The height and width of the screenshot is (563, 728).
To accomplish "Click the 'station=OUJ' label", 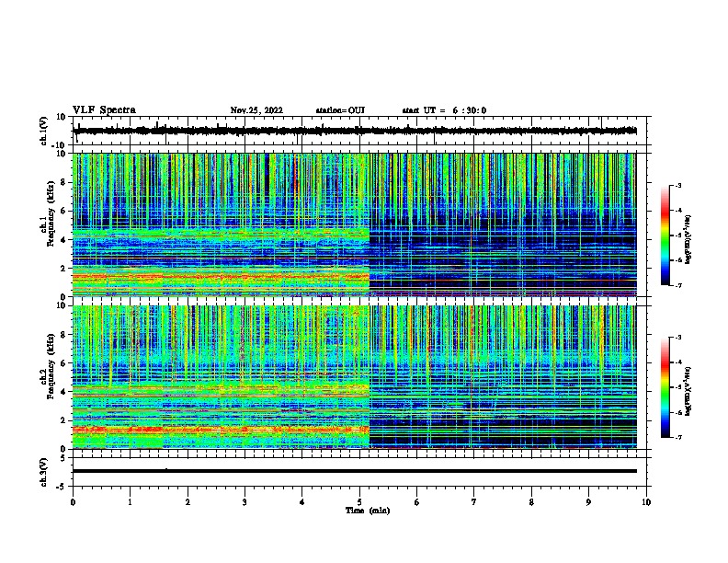I will point(340,110).
